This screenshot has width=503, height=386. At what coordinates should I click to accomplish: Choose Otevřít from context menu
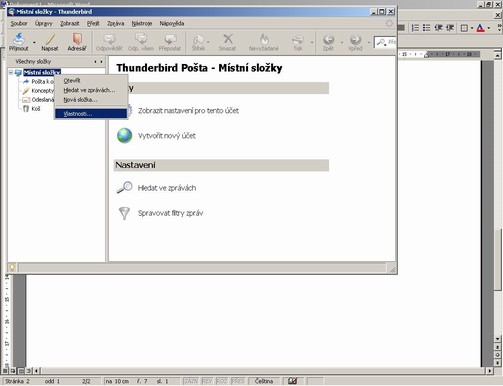tap(91, 81)
